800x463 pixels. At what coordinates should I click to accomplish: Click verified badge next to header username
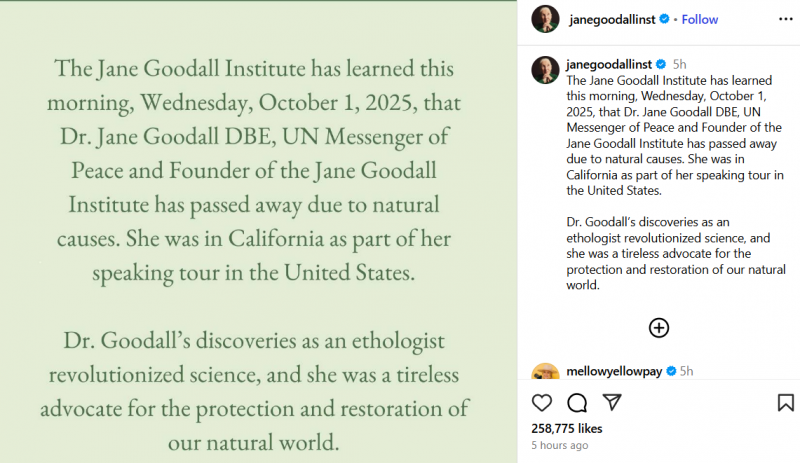coord(664,19)
